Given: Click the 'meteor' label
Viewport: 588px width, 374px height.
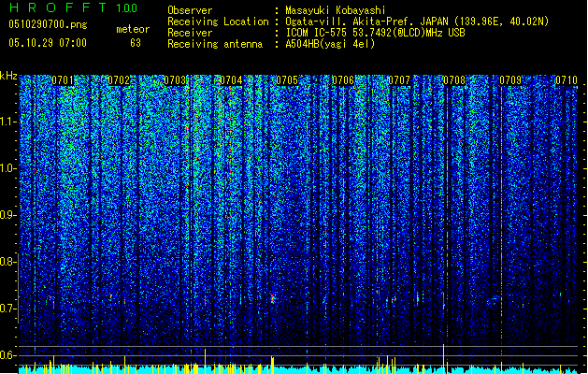Looking at the screenshot, I should click(x=133, y=29).
